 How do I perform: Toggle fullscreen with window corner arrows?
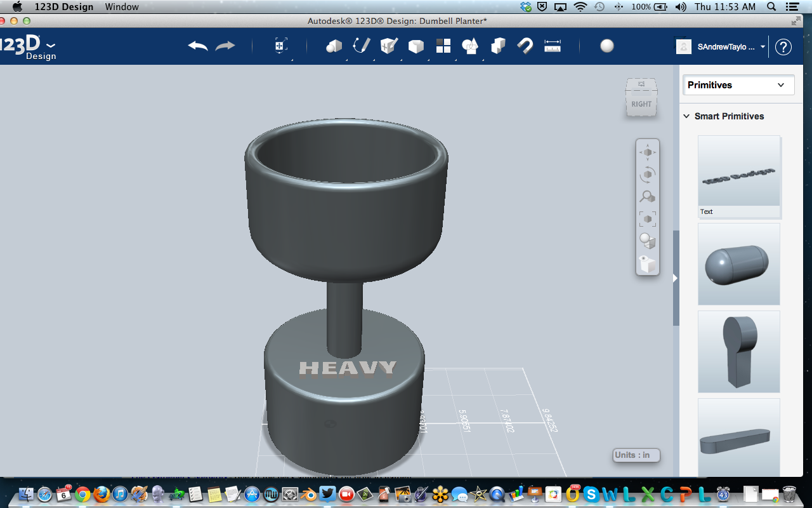click(796, 21)
